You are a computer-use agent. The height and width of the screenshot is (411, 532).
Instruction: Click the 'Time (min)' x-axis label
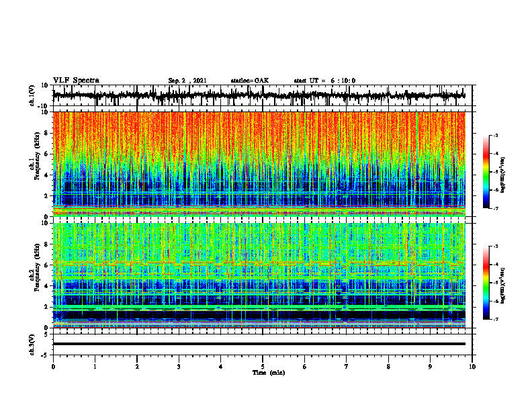click(x=269, y=373)
